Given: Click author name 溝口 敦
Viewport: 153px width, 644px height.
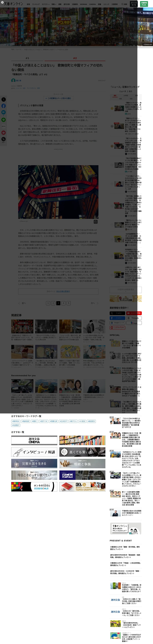Looking at the screenshot, I should tap(19, 80).
